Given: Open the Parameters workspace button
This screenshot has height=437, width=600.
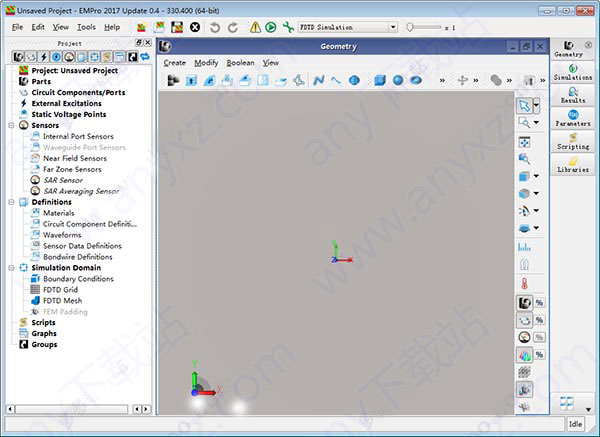Looking at the screenshot, I should pos(572,118).
